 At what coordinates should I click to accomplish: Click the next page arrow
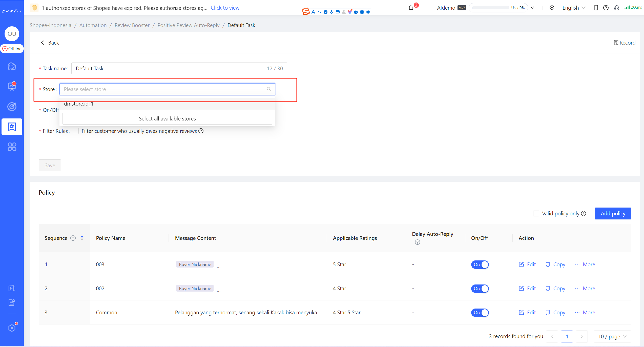pyautogui.click(x=582, y=336)
